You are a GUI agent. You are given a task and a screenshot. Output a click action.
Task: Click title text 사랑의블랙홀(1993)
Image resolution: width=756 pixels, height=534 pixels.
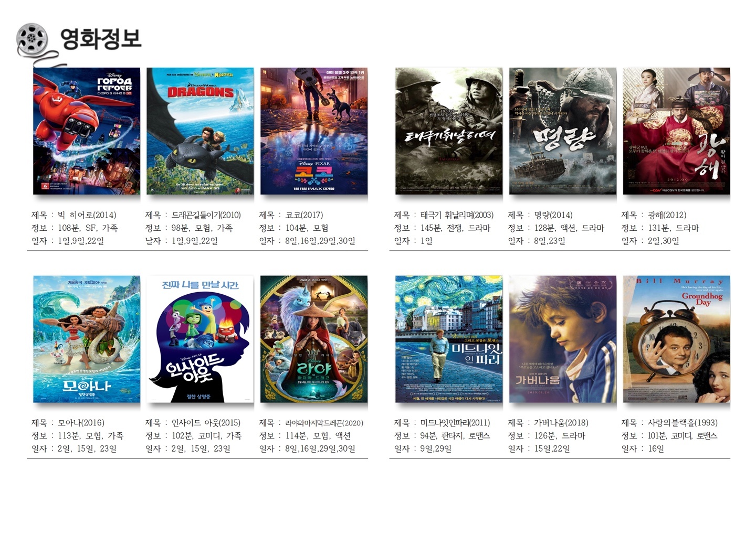[x=683, y=423]
